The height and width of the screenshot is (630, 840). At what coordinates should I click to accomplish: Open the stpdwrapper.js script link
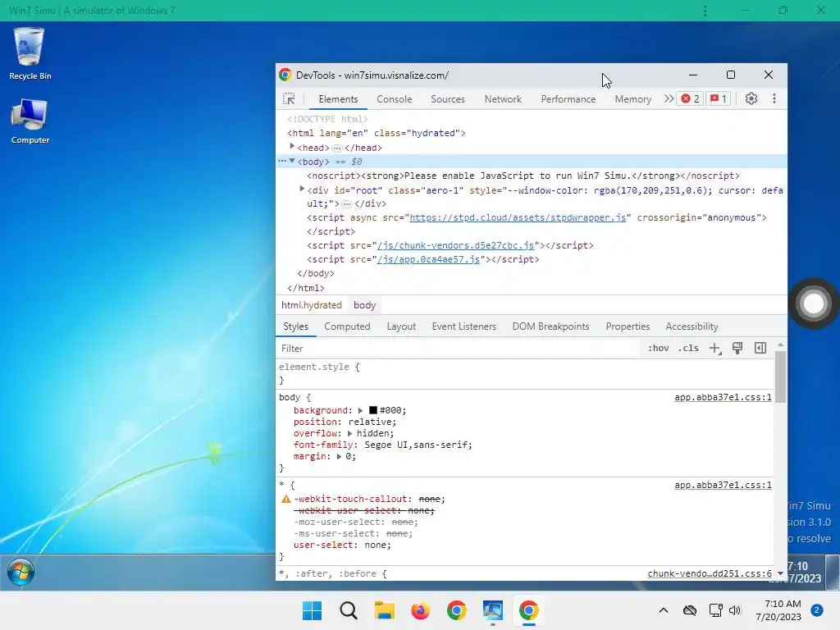(x=518, y=217)
